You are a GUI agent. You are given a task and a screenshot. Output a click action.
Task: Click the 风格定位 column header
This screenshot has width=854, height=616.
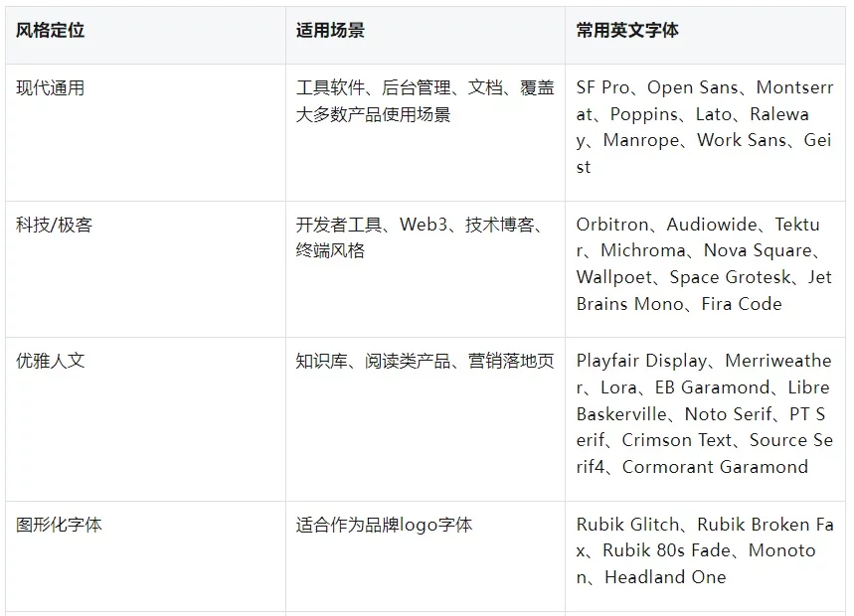pyautogui.click(x=51, y=31)
